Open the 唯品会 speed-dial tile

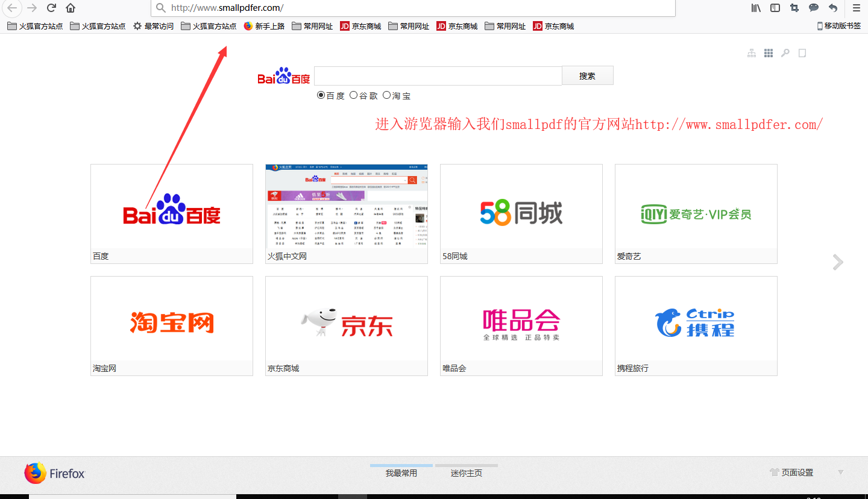[x=521, y=326]
